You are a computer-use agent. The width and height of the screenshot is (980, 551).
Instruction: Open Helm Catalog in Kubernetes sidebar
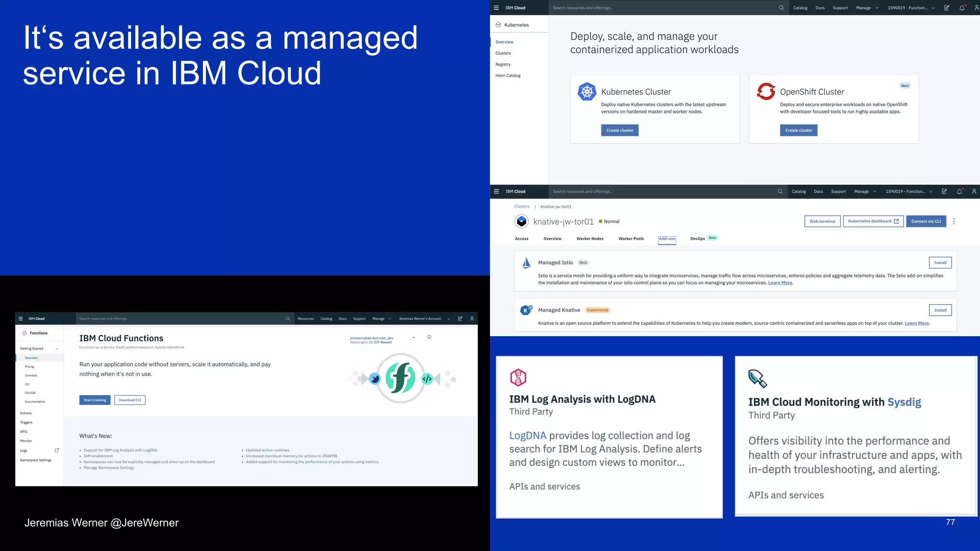pyautogui.click(x=508, y=76)
